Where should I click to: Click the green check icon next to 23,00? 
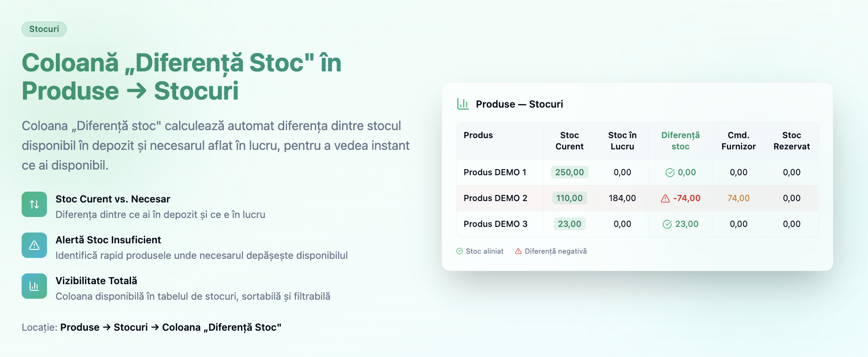tap(667, 224)
